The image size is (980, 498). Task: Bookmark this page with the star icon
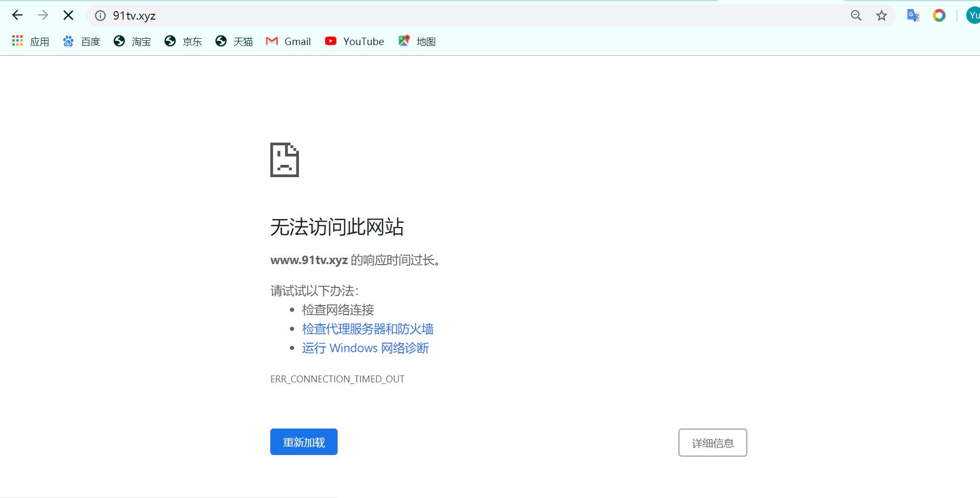[881, 15]
